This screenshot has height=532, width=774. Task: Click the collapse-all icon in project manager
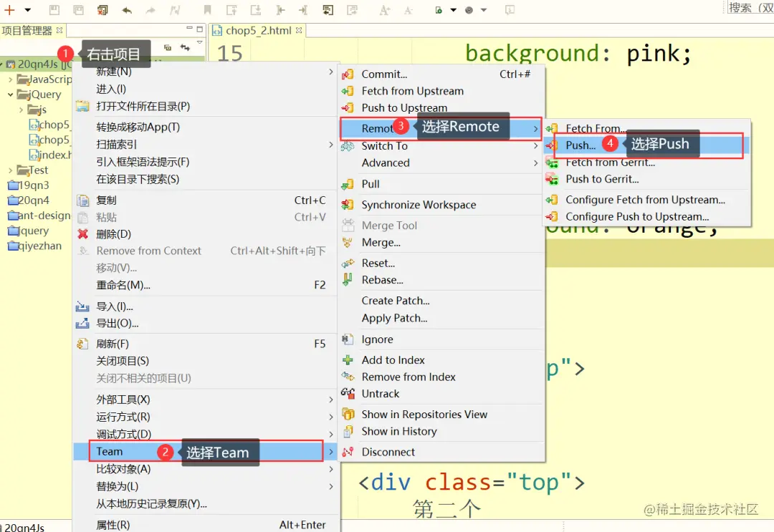(x=168, y=47)
